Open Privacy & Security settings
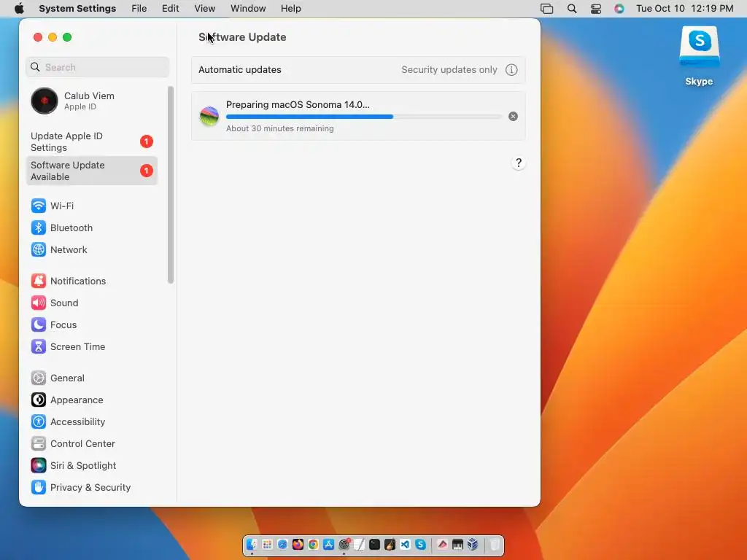The height and width of the screenshot is (560, 747). point(81,488)
